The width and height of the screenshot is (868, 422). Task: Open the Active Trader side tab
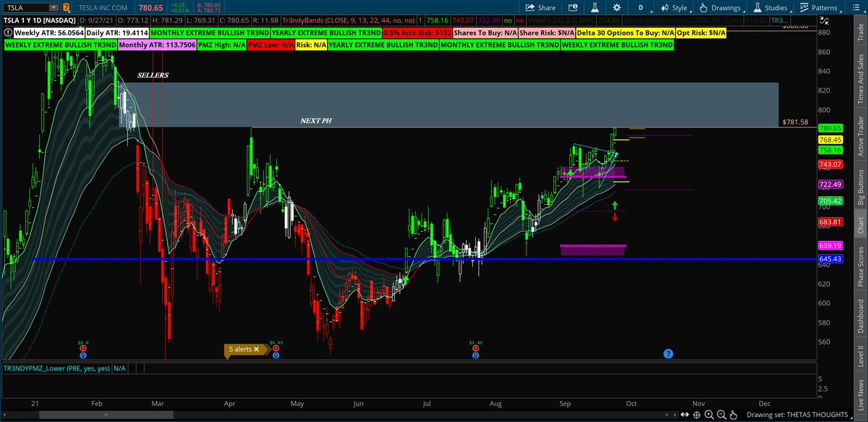click(x=861, y=137)
